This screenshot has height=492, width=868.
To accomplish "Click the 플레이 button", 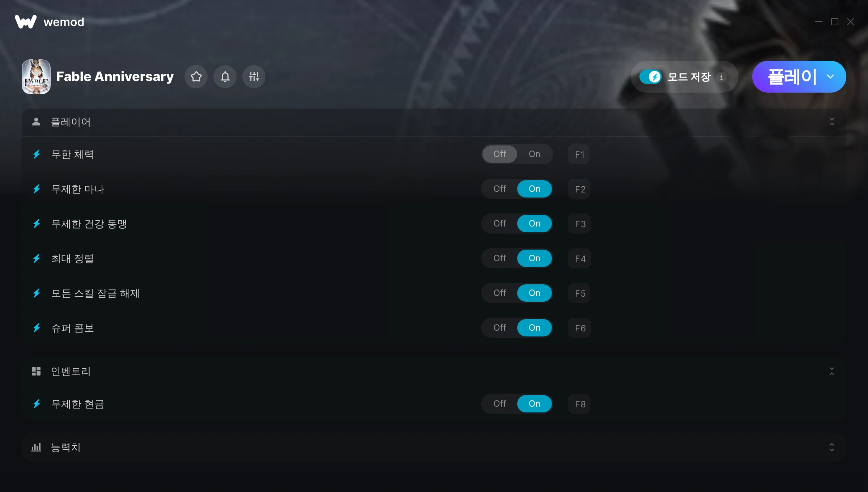I will click(791, 77).
